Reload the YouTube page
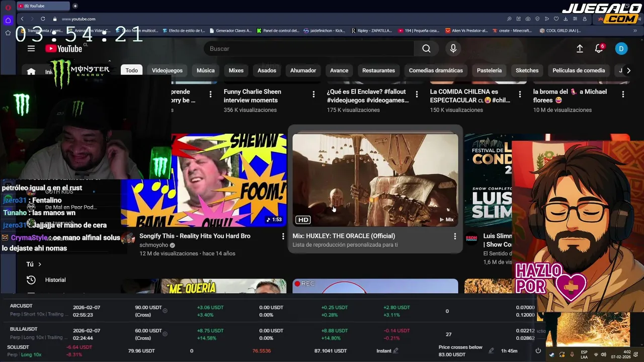 coord(43,19)
